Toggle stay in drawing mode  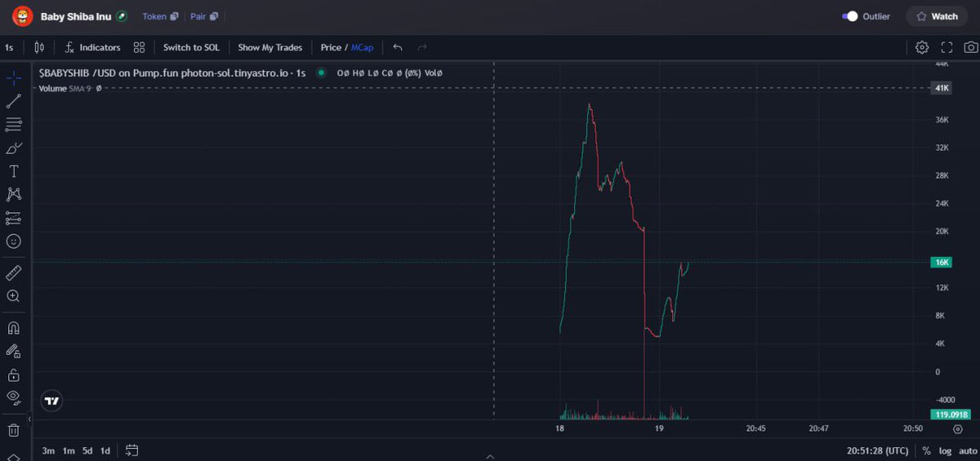tap(14, 351)
